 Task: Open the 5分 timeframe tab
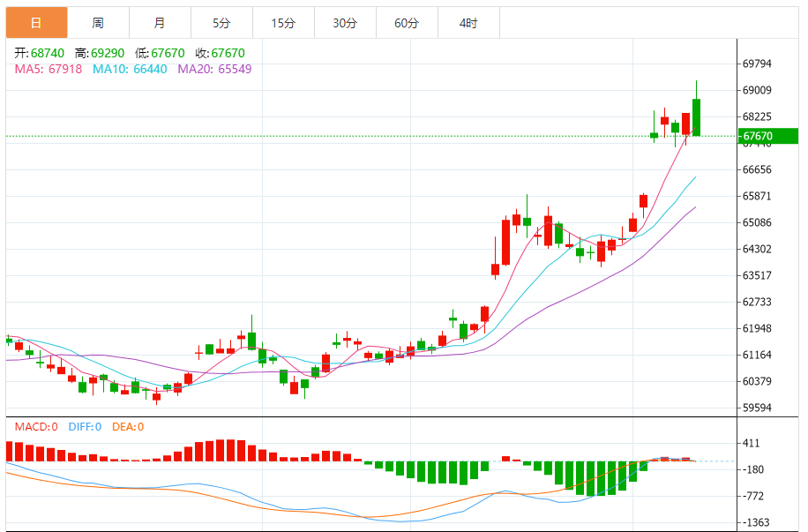[x=221, y=23]
